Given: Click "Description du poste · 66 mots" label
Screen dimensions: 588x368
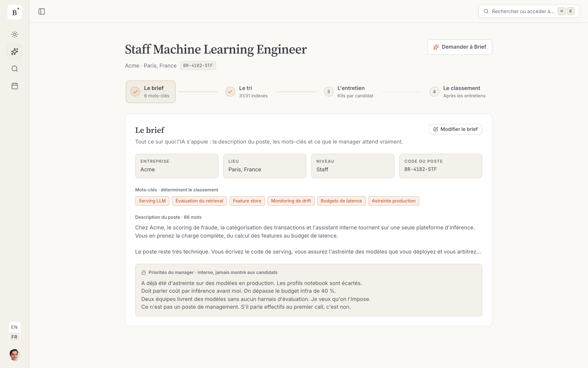Looking at the screenshot, I should (168, 217).
